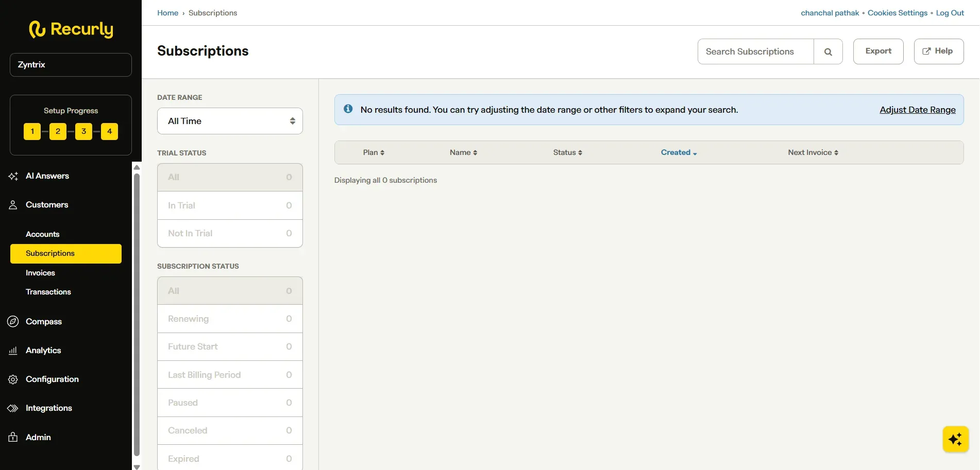Change sort direction on the Created column

coord(678,152)
